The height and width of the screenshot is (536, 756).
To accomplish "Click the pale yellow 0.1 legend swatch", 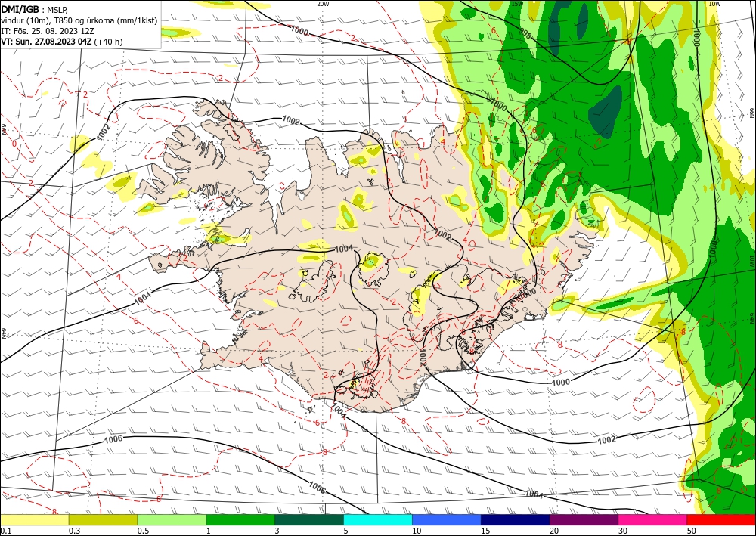I will pos(34,519).
